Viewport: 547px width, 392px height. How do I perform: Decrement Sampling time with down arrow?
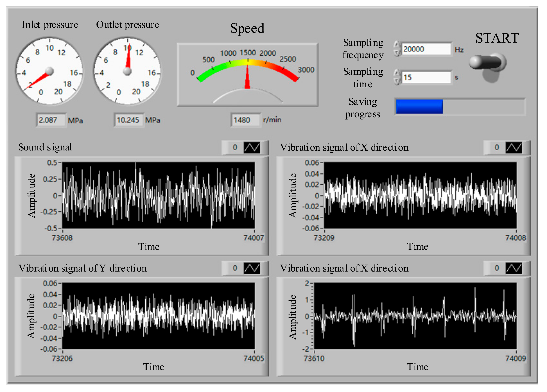click(397, 81)
